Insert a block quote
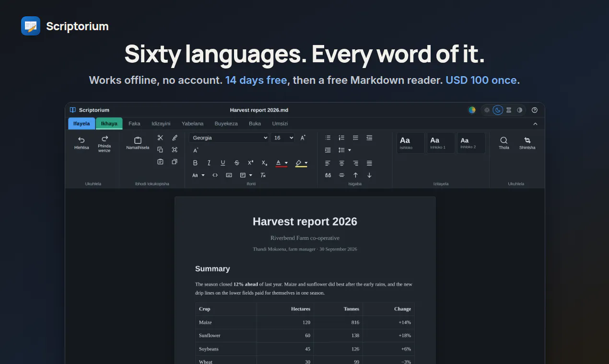 coord(328,175)
